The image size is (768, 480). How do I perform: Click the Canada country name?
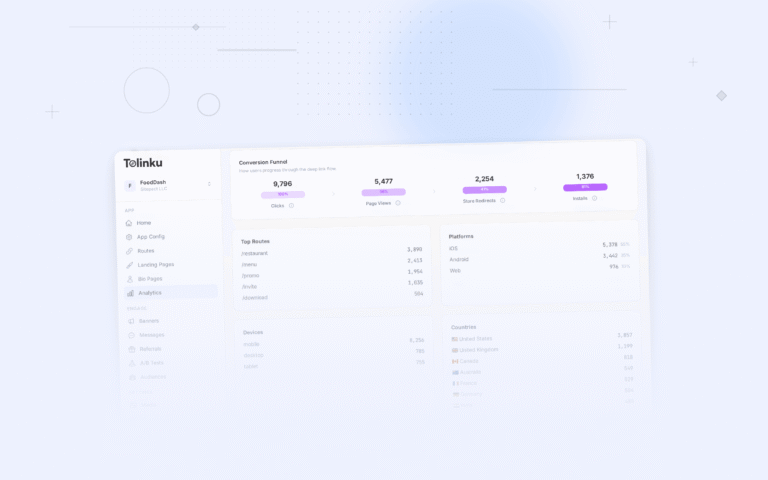(469, 361)
